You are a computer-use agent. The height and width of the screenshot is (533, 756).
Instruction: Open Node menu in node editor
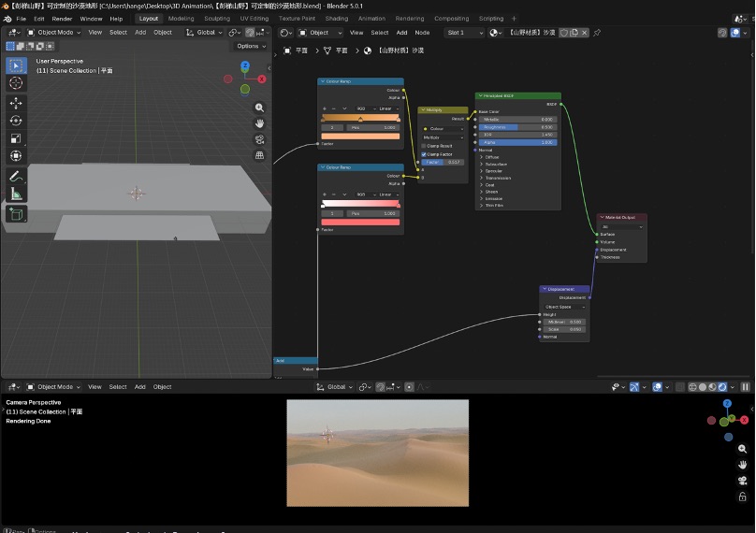(422, 33)
